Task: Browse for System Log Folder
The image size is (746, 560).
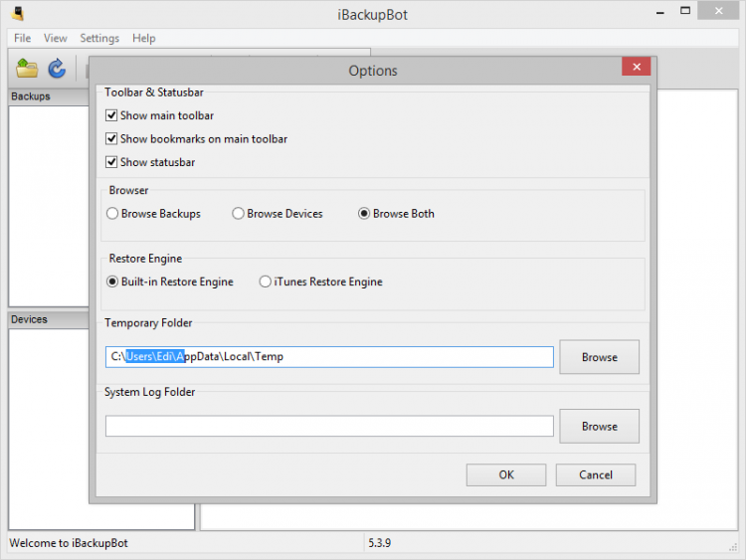Action: coord(600,427)
